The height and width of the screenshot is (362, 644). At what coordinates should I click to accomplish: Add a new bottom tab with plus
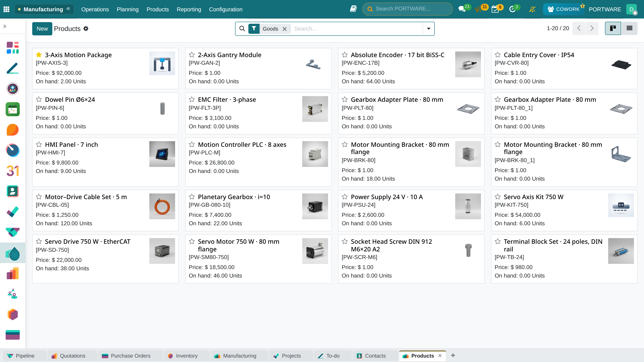point(453,356)
